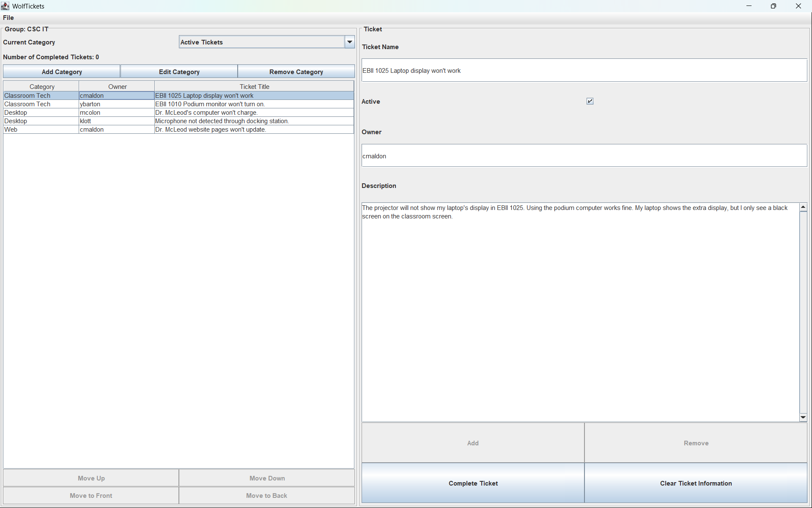The width and height of the screenshot is (812, 508).
Task: Expand the Current Category dropdown arrow
Action: coord(350,42)
